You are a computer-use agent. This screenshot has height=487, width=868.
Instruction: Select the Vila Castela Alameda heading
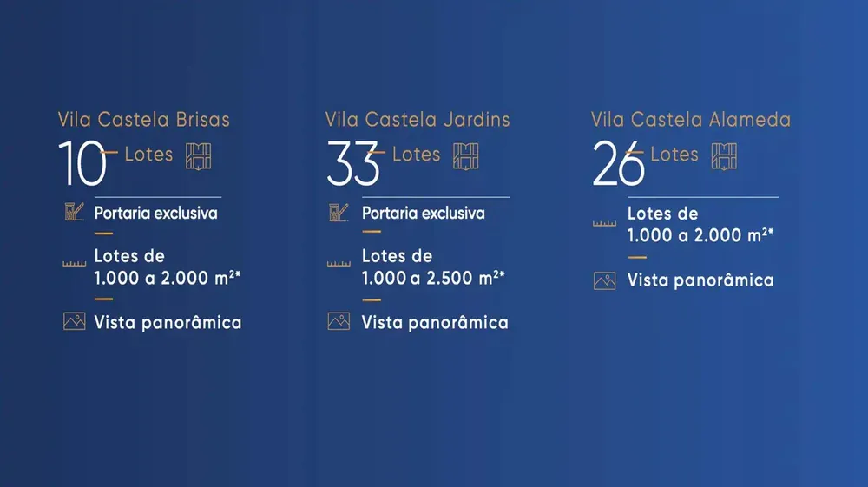[x=691, y=120]
